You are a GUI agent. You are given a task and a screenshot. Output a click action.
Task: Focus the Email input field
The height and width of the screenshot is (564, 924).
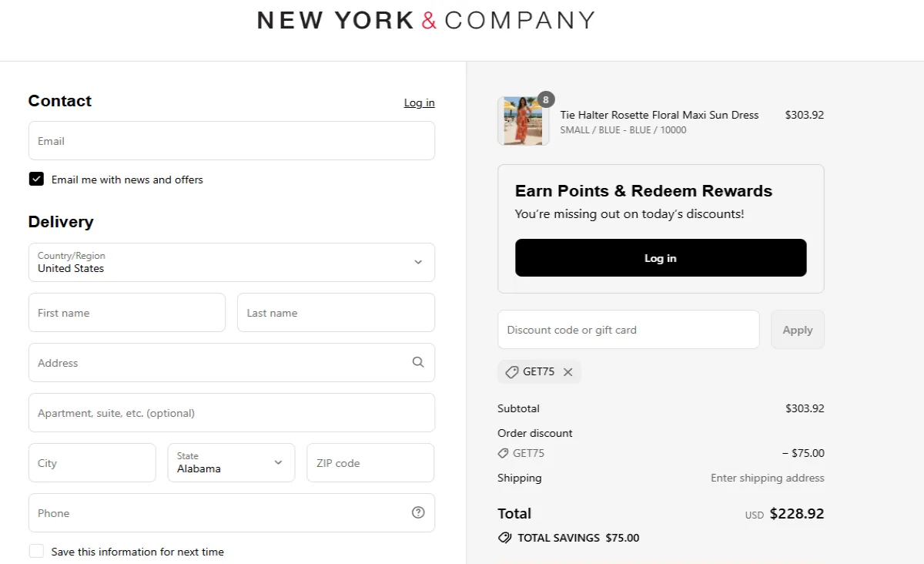click(232, 141)
